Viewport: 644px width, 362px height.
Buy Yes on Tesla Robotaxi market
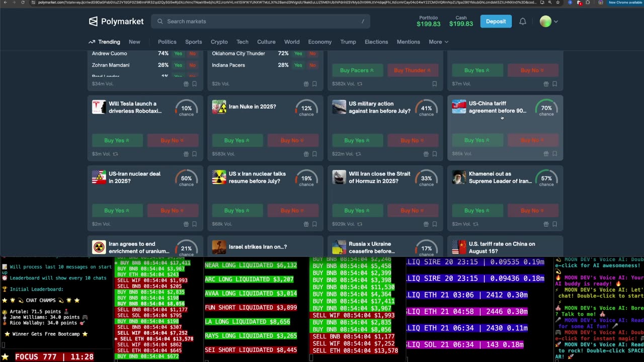(x=117, y=140)
